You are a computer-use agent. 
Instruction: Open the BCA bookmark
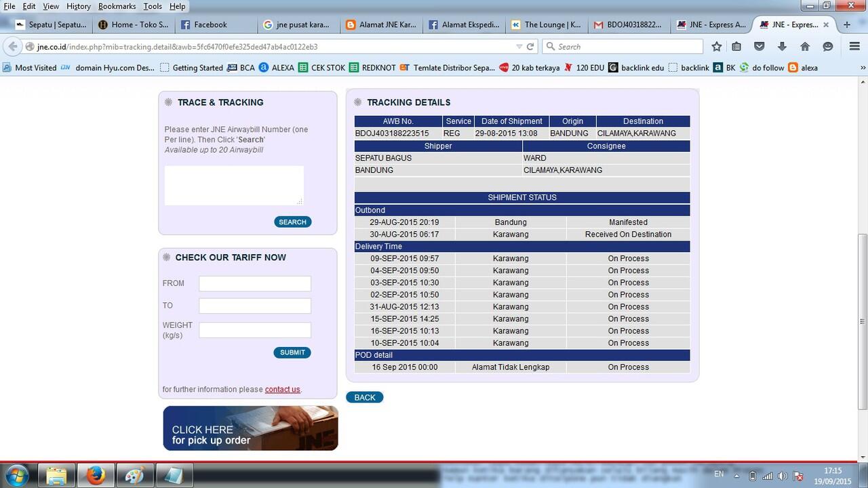(x=241, y=68)
